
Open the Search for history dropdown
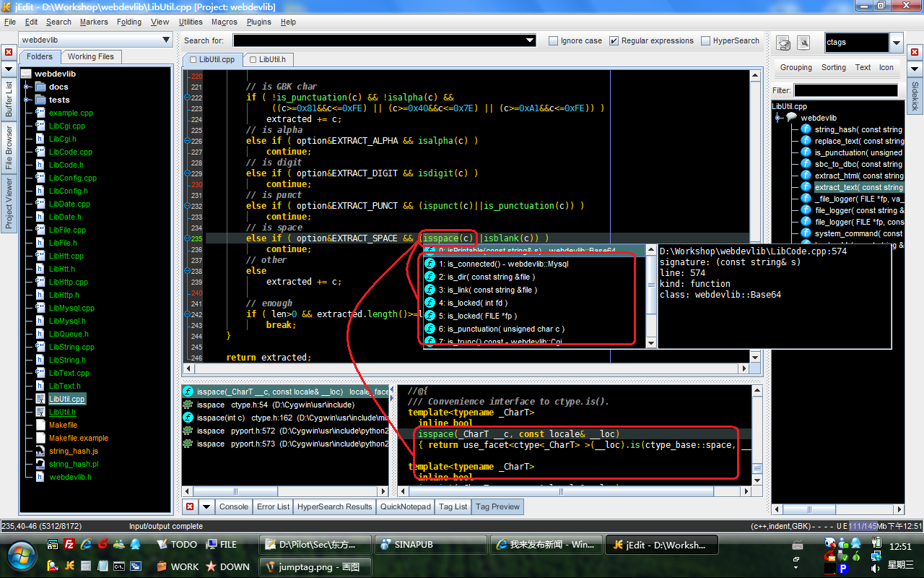(531, 41)
